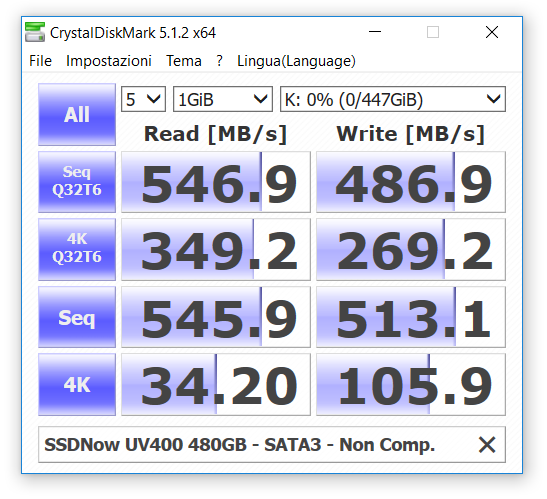Click the CrystalDiskMark app icon in title bar
Viewport: 547px width, 499px height.
[x=35, y=32]
